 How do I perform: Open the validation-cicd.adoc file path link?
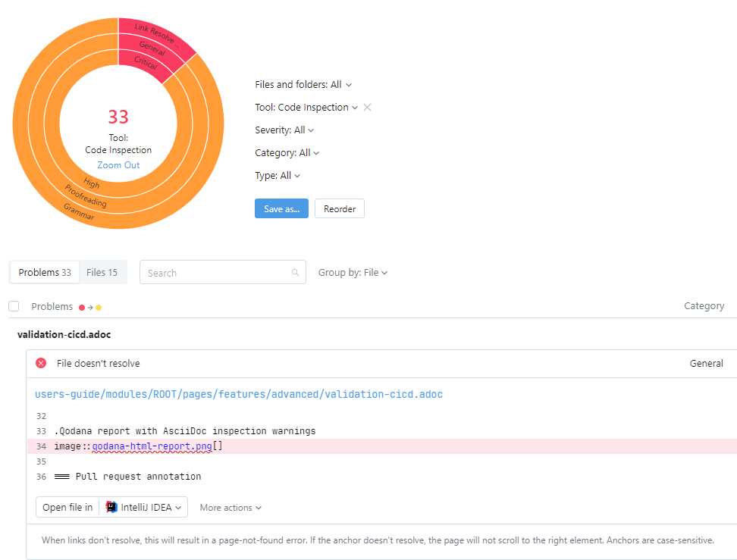point(239,394)
